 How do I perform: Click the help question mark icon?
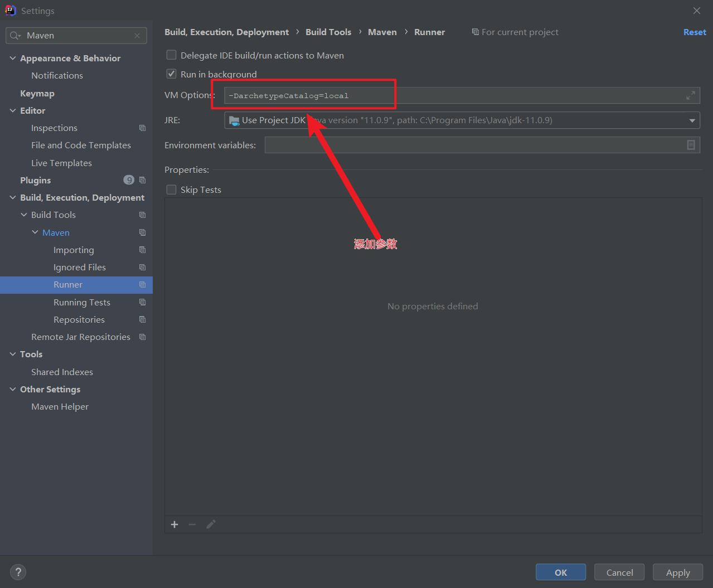18,572
